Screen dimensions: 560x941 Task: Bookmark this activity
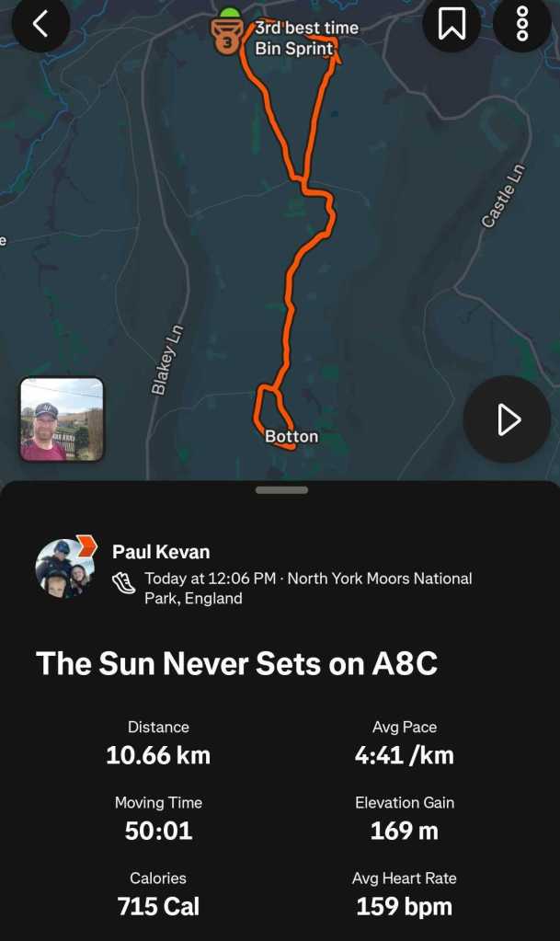(451, 24)
